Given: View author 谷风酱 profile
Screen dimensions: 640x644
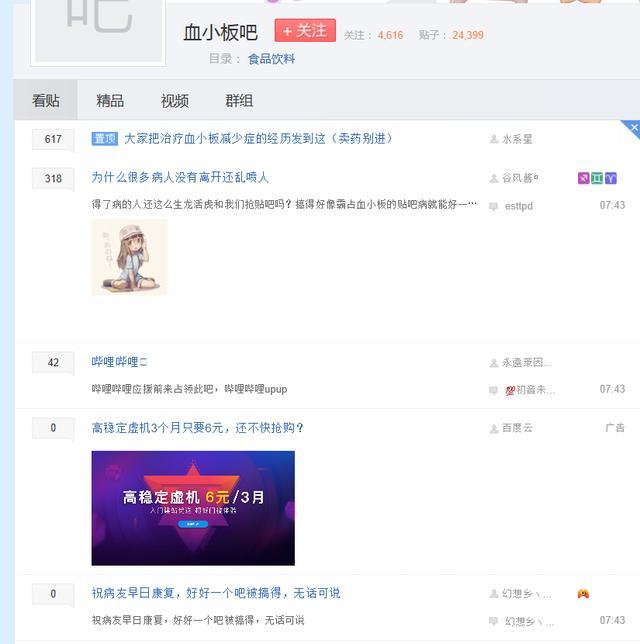Looking at the screenshot, I should 520,178.
